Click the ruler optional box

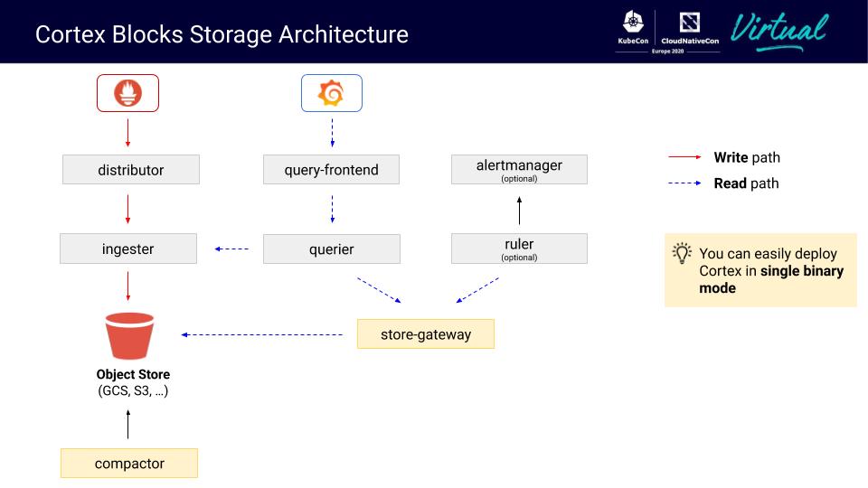[519, 249]
